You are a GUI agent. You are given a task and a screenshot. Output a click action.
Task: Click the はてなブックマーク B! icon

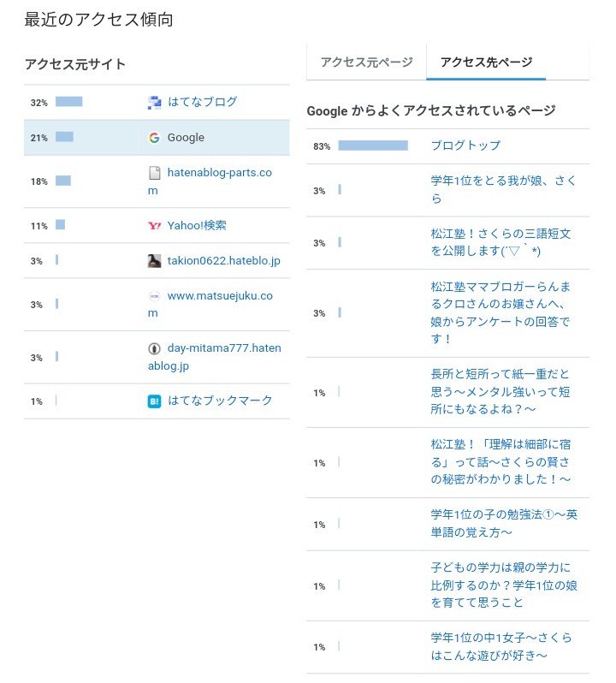pos(154,401)
